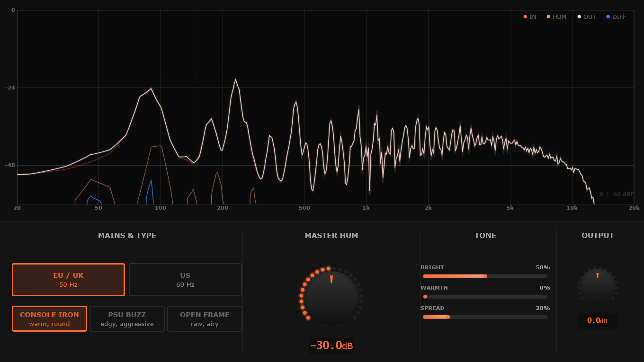Show the DIFF trace via the legend

click(616, 17)
